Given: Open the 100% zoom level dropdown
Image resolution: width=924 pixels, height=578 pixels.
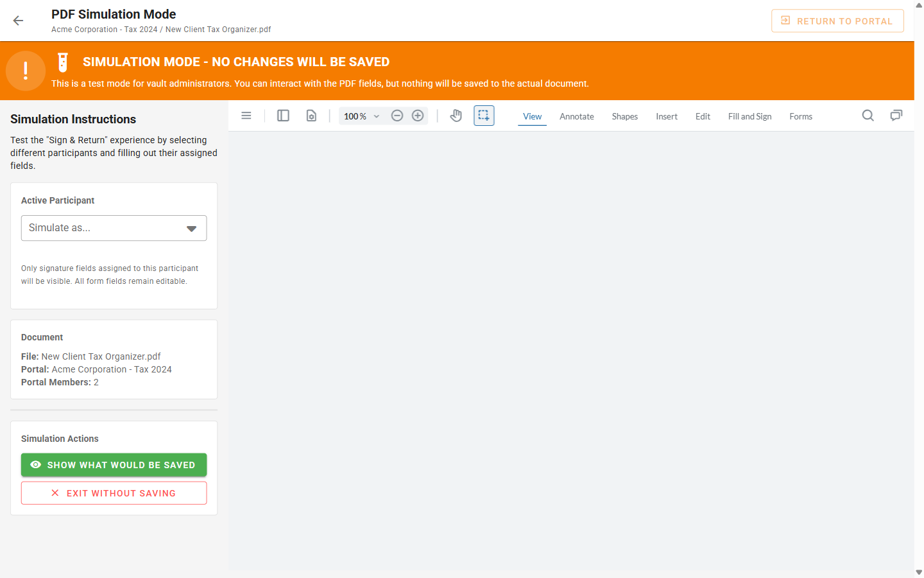Looking at the screenshot, I should click(362, 116).
